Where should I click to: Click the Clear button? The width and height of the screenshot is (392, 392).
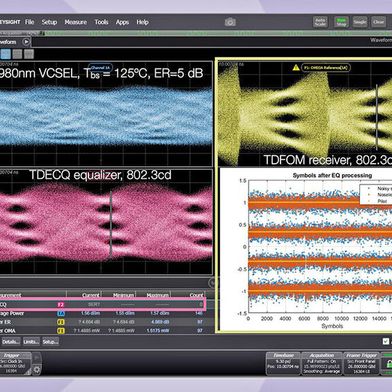(379, 22)
